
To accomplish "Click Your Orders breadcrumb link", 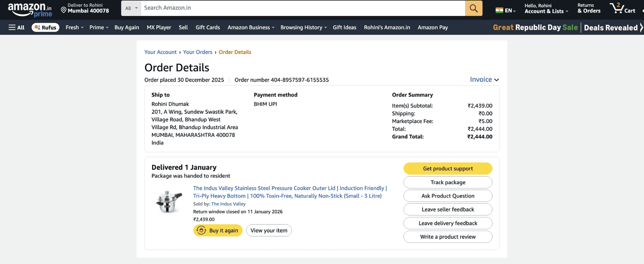I will [x=198, y=52].
